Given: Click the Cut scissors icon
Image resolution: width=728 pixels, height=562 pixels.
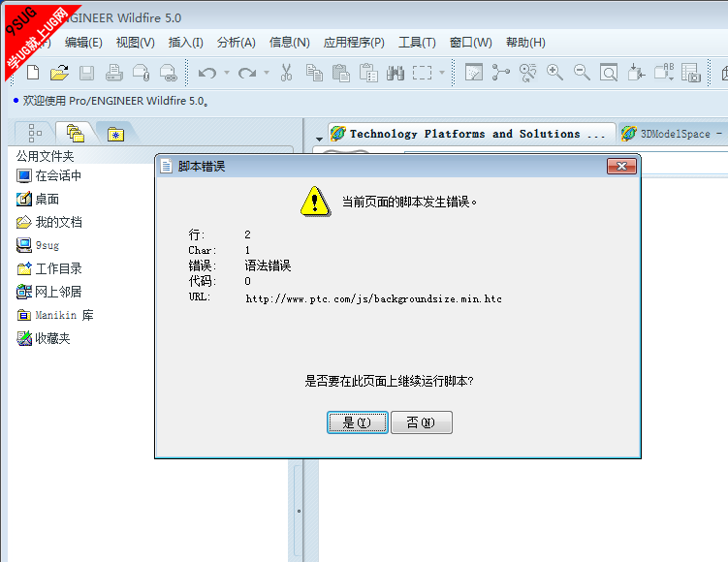Looking at the screenshot, I should click(287, 73).
